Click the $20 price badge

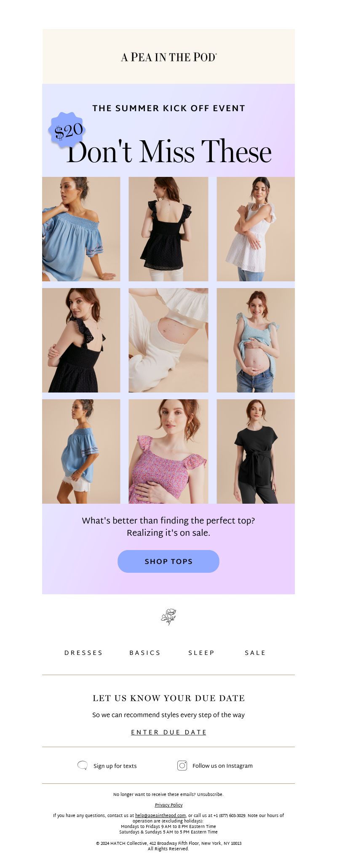pos(67,130)
